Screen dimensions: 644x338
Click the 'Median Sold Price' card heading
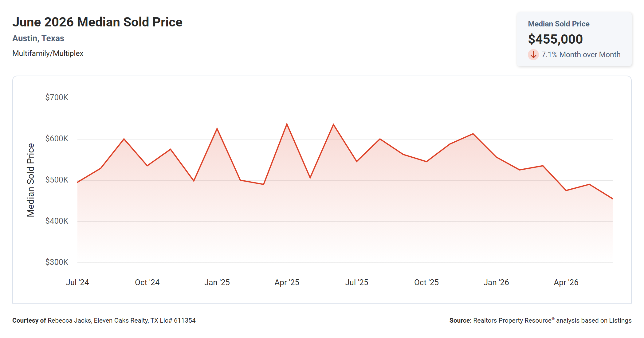pos(559,24)
